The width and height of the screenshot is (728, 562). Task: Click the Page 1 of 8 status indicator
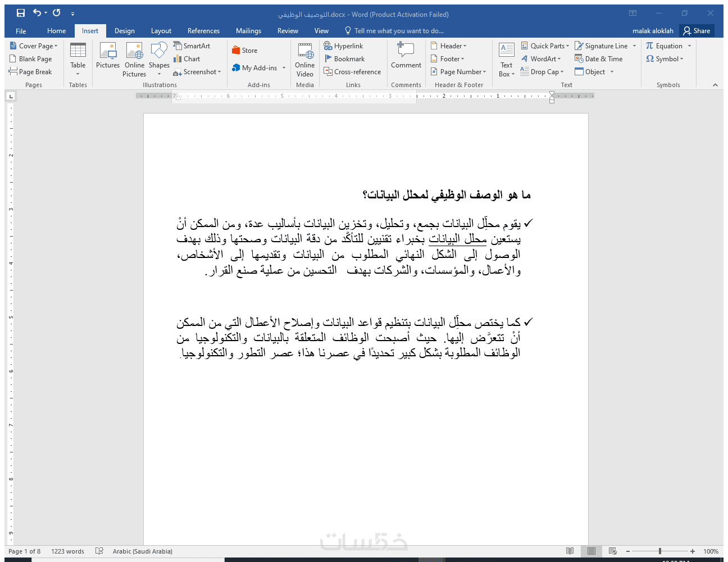click(24, 551)
